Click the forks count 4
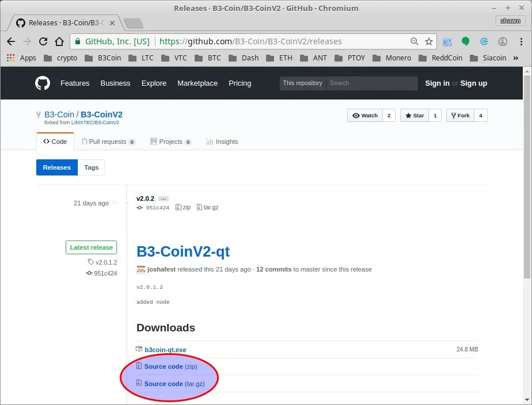The height and width of the screenshot is (405, 532). 480,116
